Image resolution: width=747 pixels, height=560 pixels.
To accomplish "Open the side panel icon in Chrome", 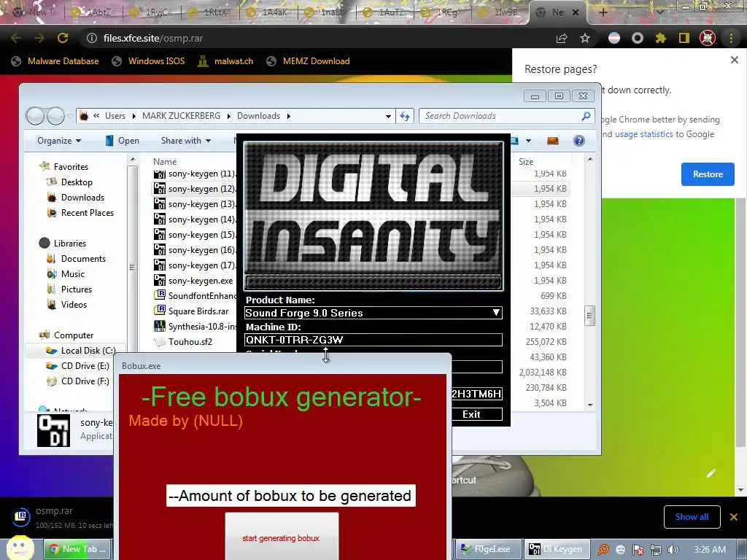I will tap(684, 38).
